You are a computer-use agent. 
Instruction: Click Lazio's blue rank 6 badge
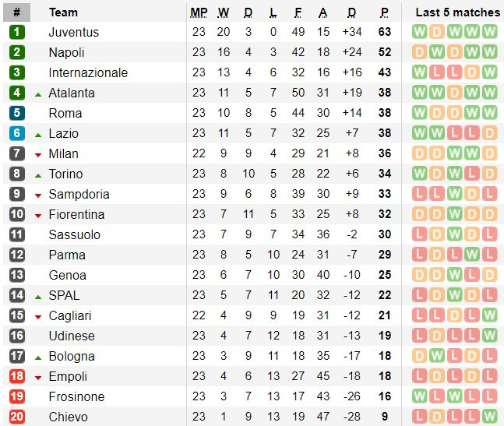17,133
